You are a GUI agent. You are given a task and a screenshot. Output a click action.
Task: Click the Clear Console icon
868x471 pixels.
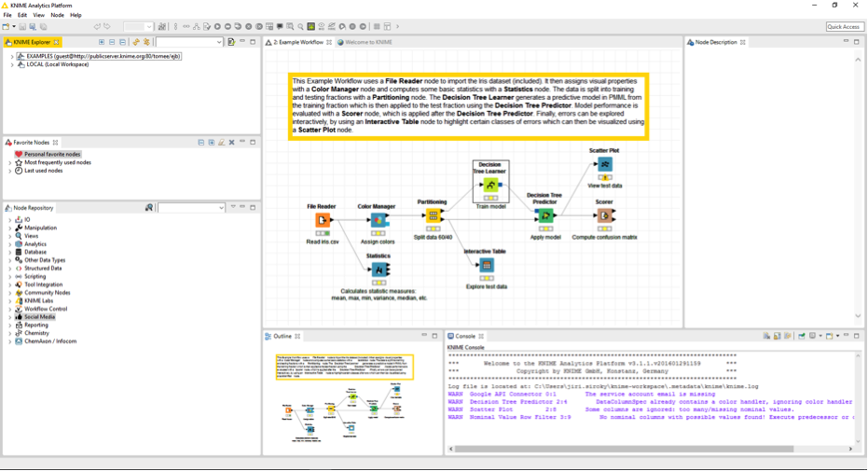pos(766,336)
